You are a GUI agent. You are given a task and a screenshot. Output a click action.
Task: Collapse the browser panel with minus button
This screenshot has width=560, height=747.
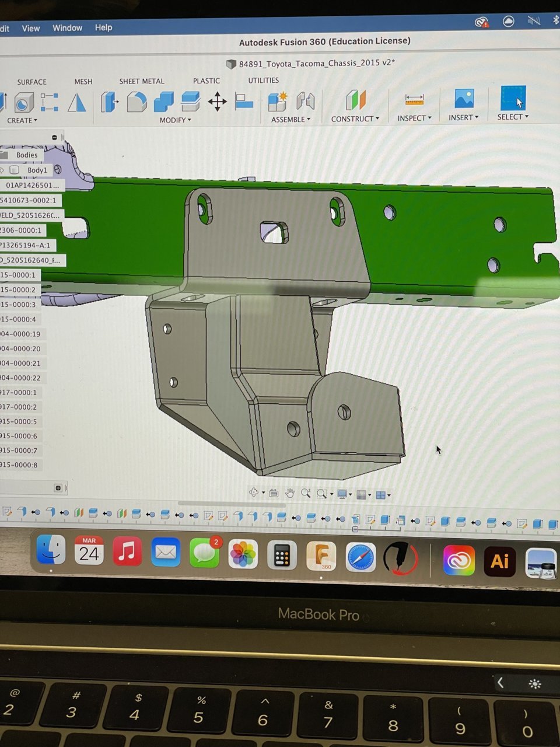pyautogui.click(x=54, y=138)
